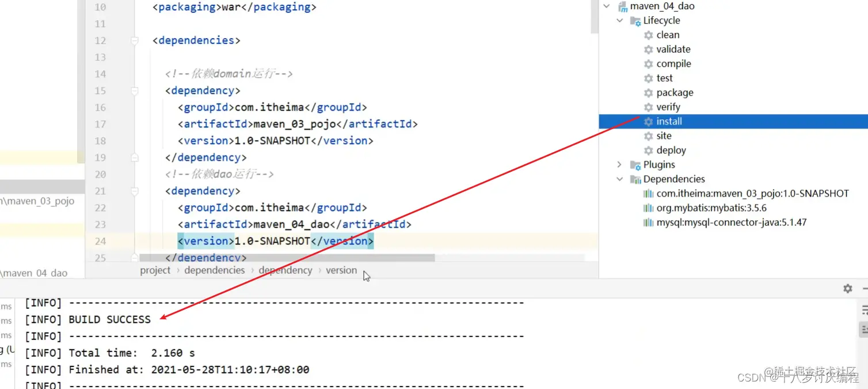Select the site lifecycle goal
The image size is (868, 389).
(664, 135)
